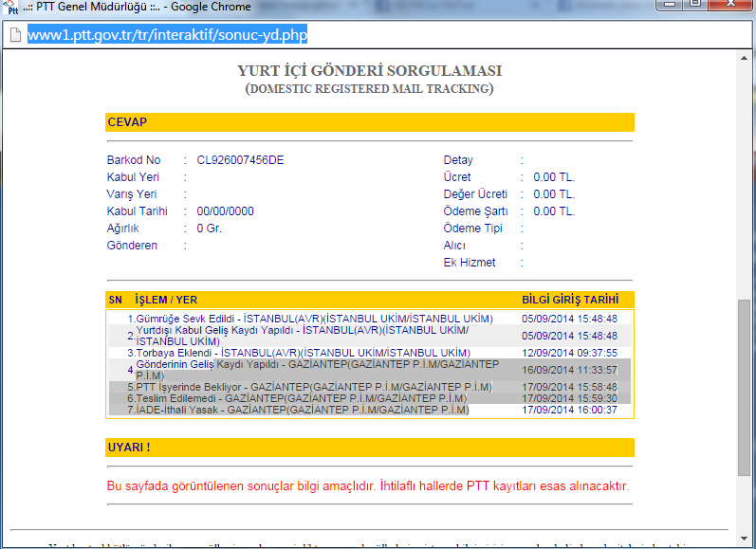Click the Ödeme Şartı value 0.00 TL.
Image resolution: width=756 pixels, height=549 pixels.
[x=554, y=211]
